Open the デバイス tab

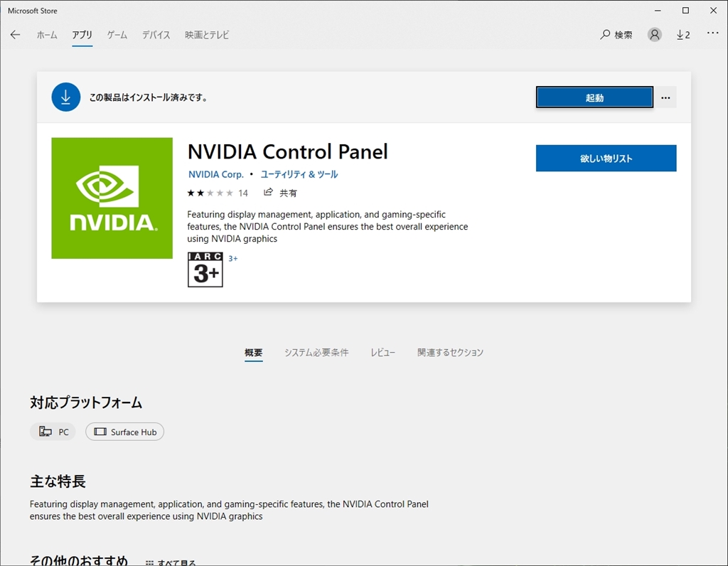click(156, 35)
